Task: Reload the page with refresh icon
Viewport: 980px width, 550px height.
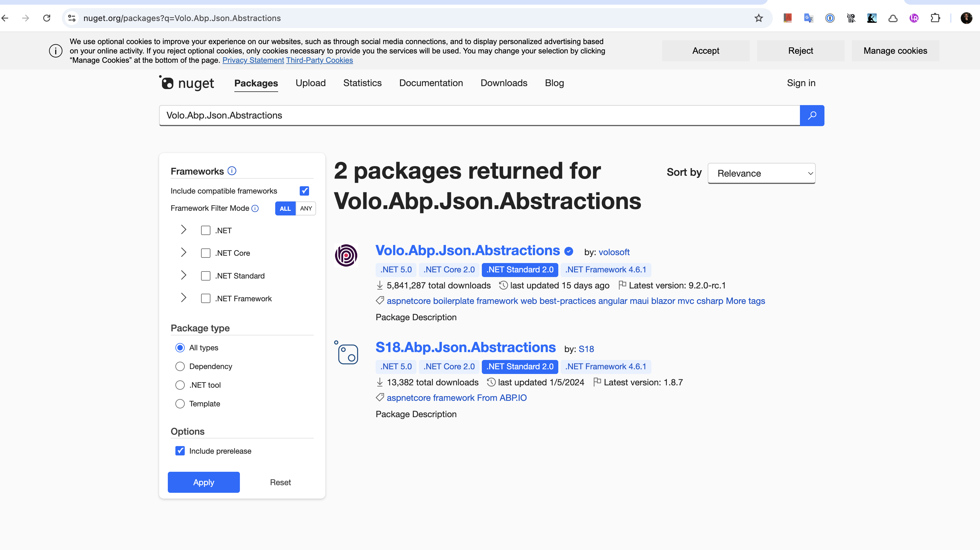Action: point(46,18)
